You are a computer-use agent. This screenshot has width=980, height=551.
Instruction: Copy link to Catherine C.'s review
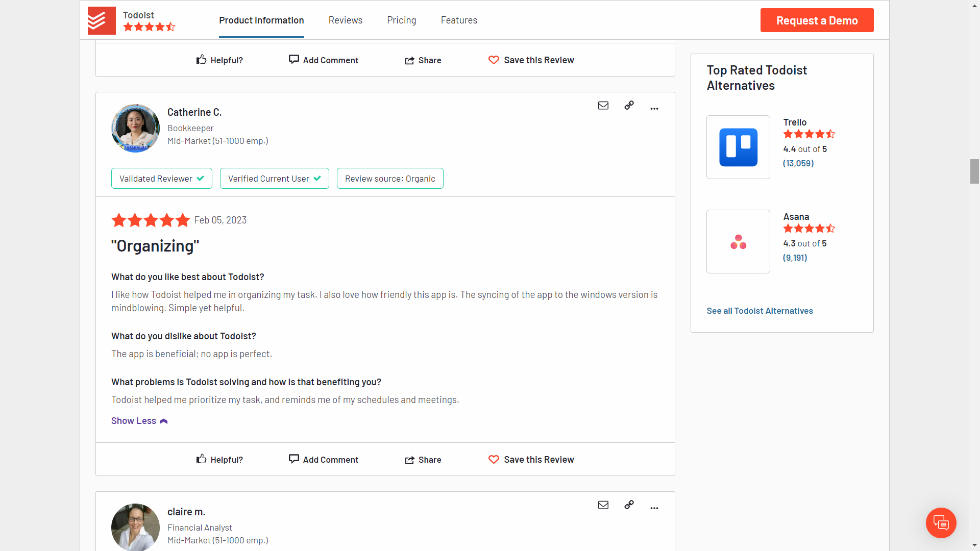629,106
